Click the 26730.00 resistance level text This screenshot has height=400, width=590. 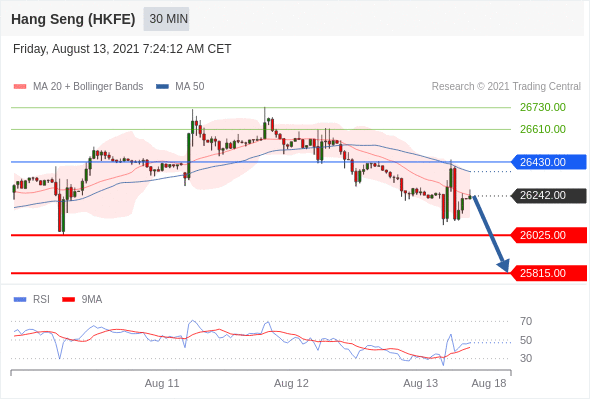coord(543,108)
